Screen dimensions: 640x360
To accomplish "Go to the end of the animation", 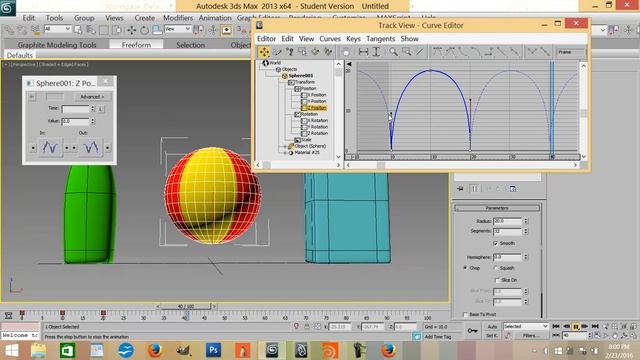I will pos(595,326).
